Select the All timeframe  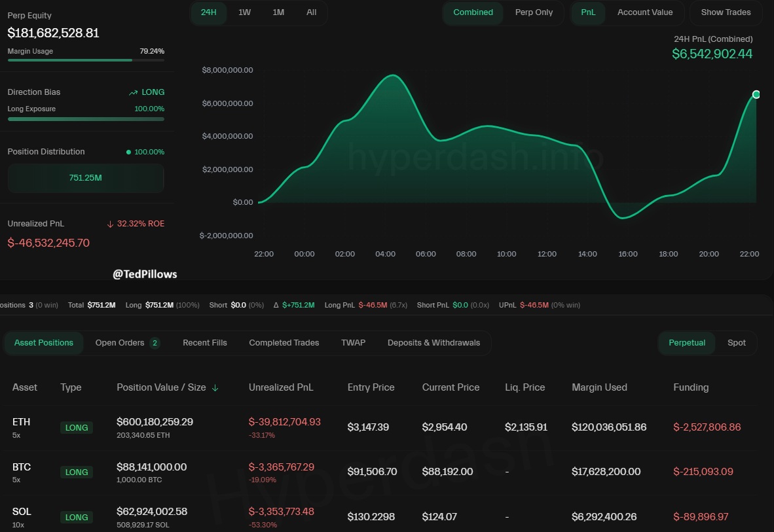point(311,12)
